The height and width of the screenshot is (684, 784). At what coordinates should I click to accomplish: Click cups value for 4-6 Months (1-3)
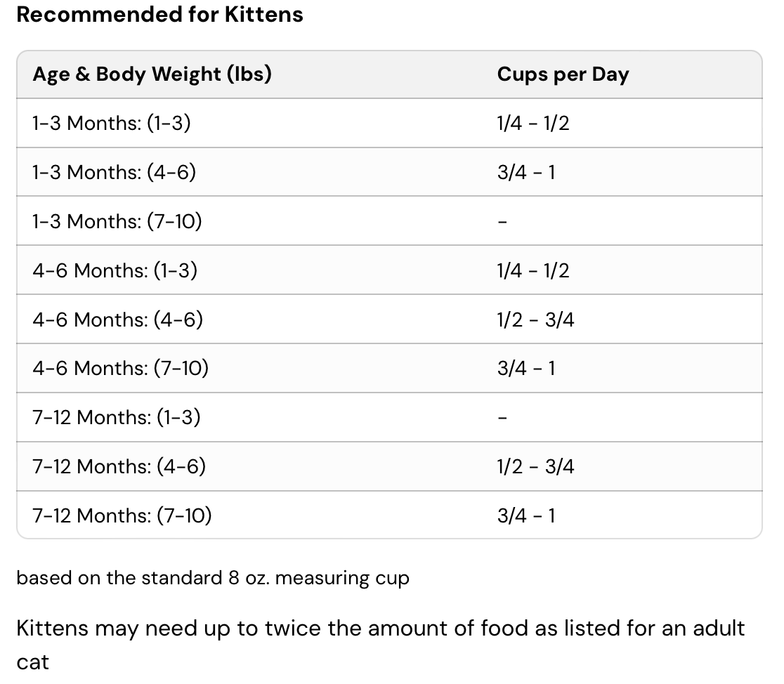pos(533,270)
